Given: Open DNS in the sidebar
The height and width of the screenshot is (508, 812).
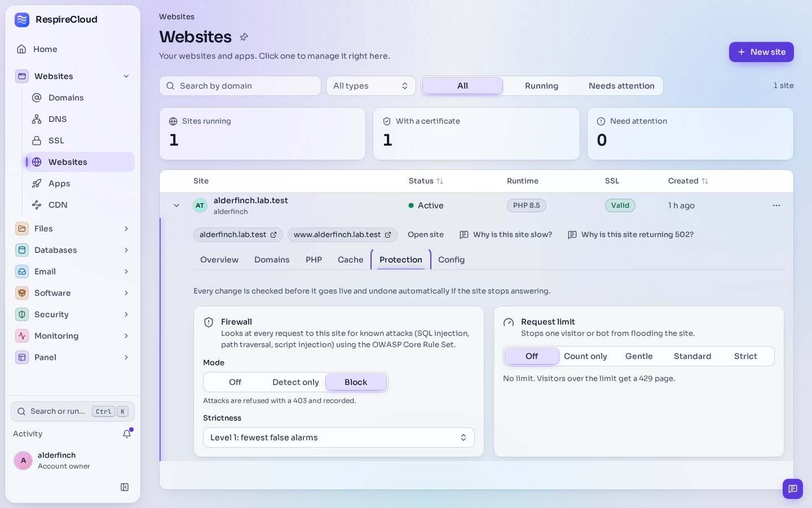Looking at the screenshot, I should 80,119.
